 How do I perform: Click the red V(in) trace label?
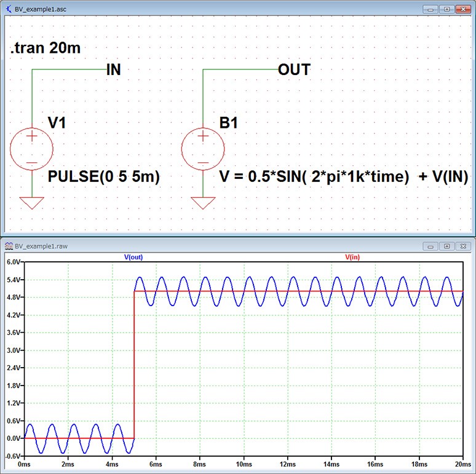pyautogui.click(x=352, y=257)
